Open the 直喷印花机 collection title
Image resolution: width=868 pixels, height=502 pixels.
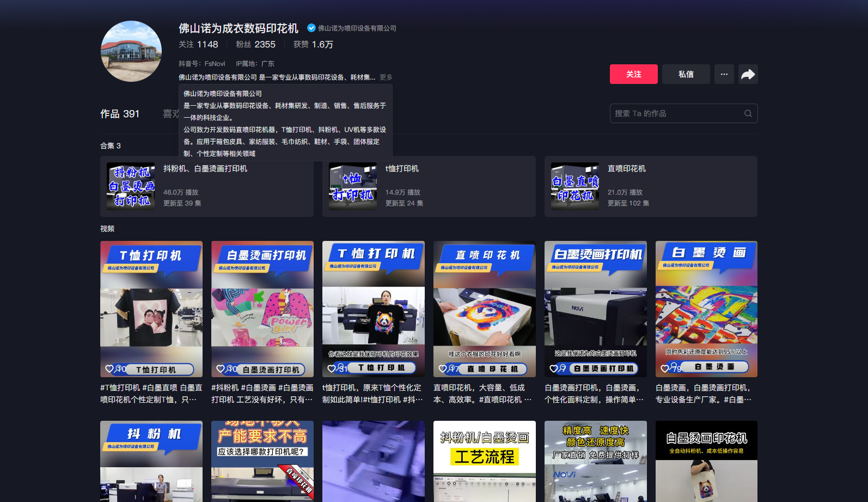626,169
